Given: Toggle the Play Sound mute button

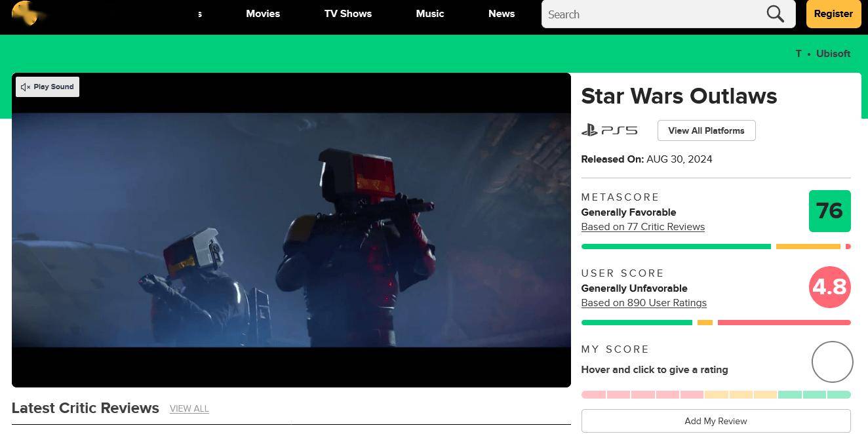Looking at the screenshot, I should point(48,87).
